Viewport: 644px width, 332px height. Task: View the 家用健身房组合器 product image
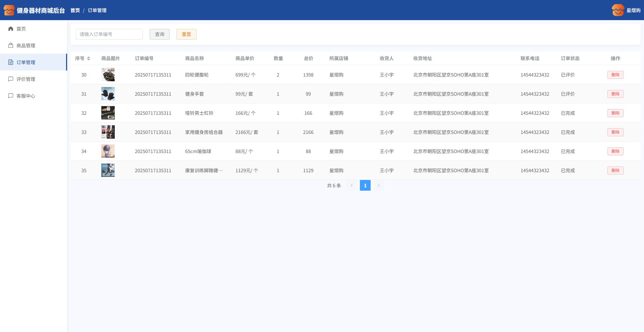pyautogui.click(x=108, y=132)
